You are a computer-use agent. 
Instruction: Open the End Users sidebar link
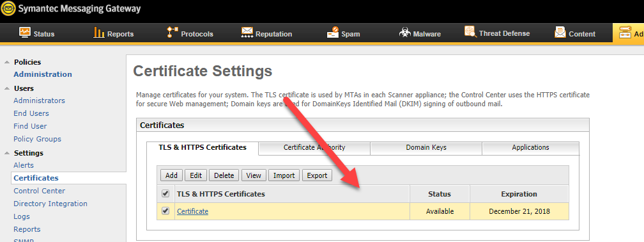point(31,113)
